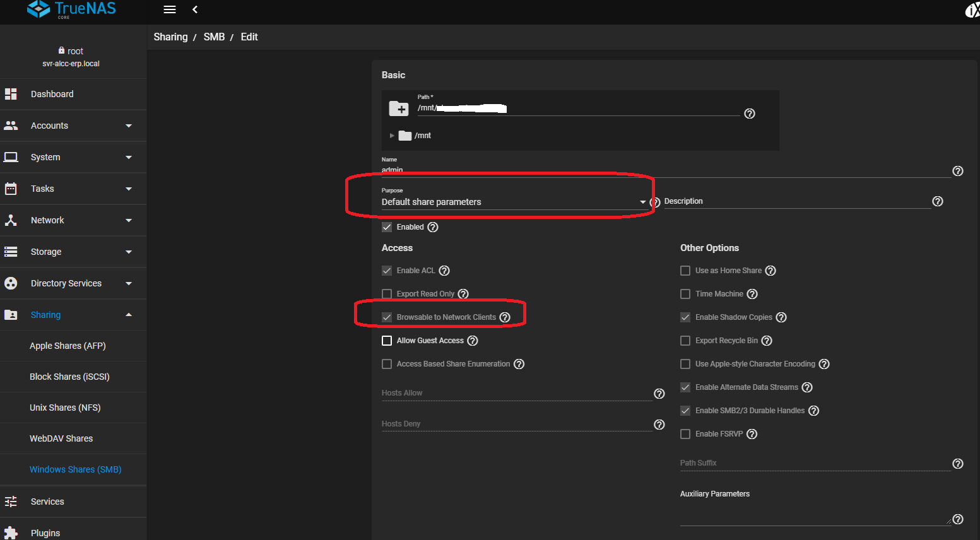Click the Accounts people icon
980x540 pixels.
(11, 126)
